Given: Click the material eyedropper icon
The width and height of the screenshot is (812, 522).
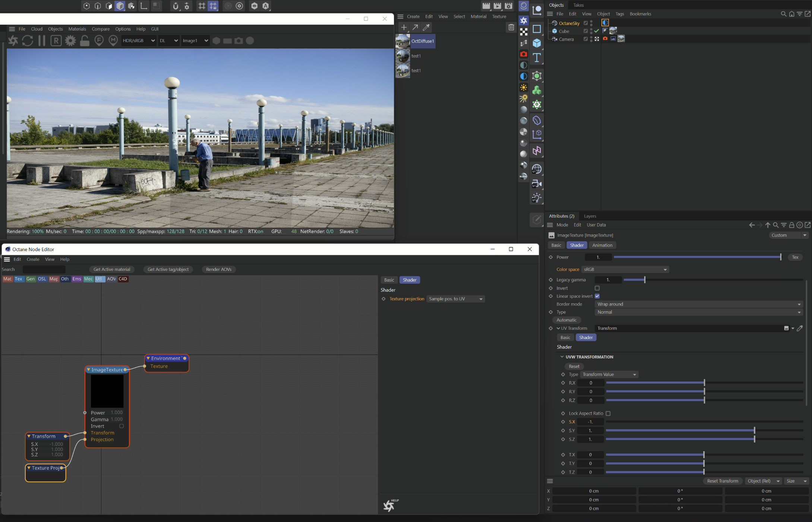Looking at the screenshot, I should (426, 27).
